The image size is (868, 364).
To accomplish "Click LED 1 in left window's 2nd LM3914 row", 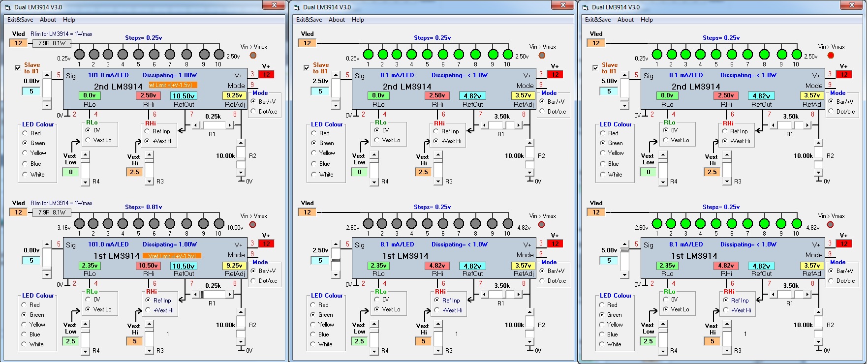I will (79, 54).
